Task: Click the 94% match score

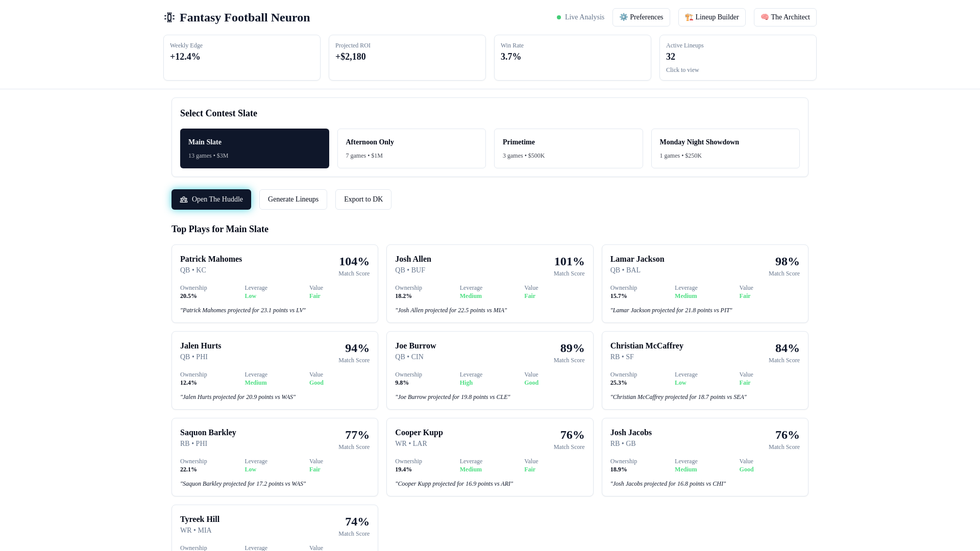Action: (x=357, y=348)
